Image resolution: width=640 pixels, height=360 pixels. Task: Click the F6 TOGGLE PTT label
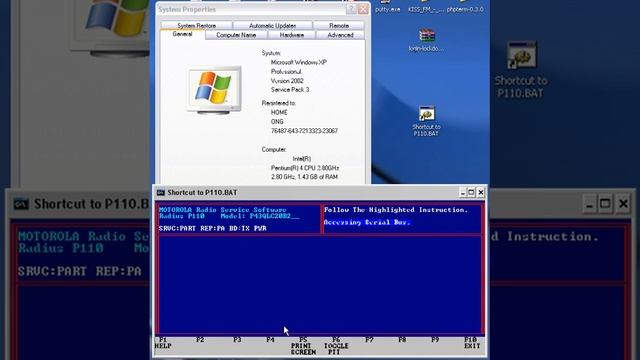click(x=336, y=346)
